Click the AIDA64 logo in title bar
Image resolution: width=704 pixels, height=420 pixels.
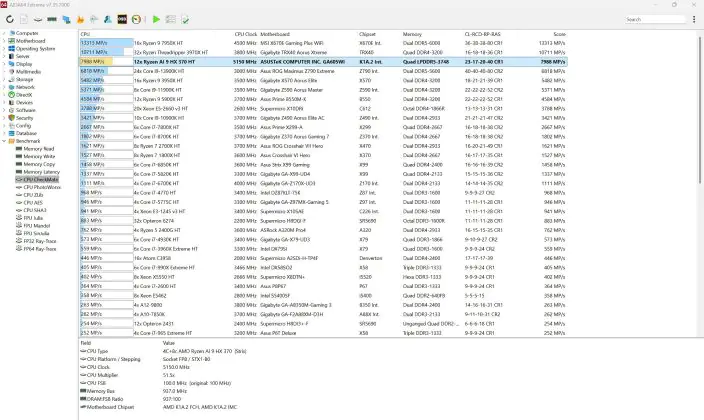[x=4, y=4]
